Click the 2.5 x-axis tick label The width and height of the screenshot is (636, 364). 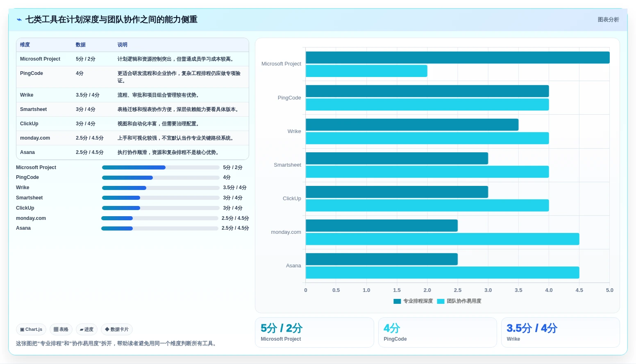457,290
